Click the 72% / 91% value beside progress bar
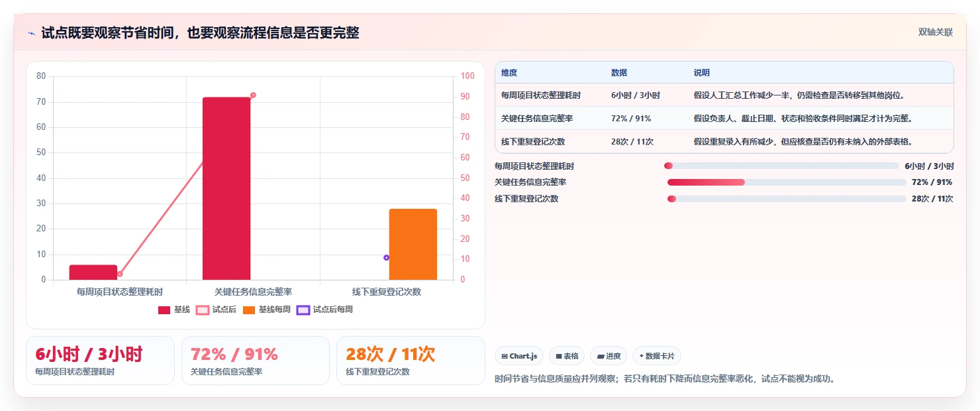980x411 pixels. pyautogui.click(x=932, y=182)
